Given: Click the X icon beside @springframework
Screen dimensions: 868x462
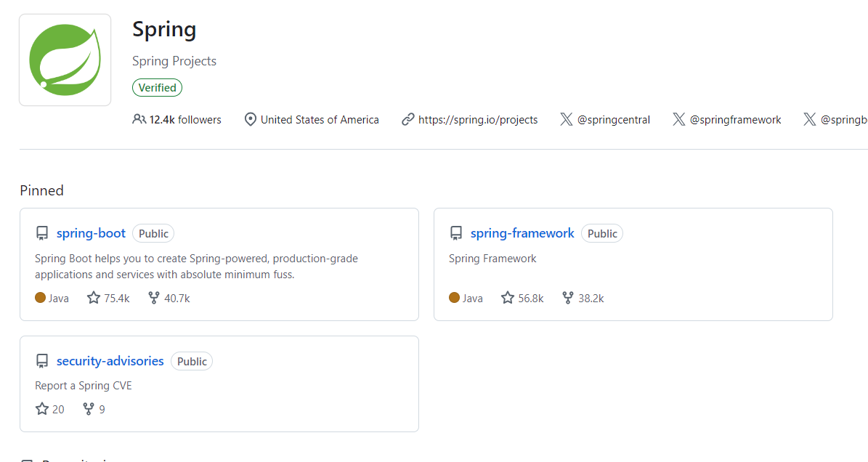Looking at the screenshot, I should pos(678,119).
